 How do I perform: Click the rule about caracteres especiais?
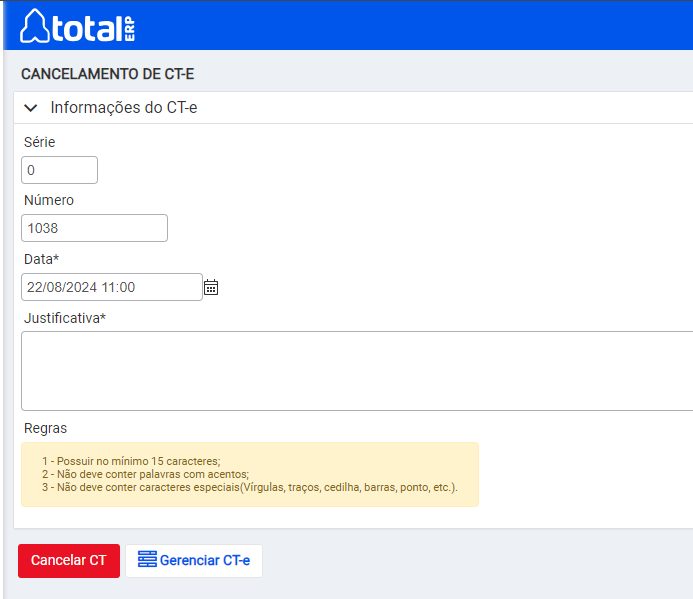(250, 487)
